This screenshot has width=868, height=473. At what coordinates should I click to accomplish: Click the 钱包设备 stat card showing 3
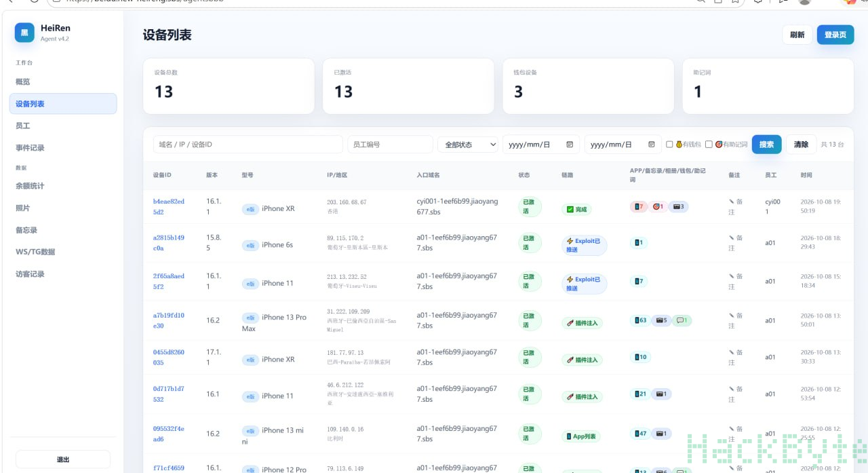(x=588, y=86)
